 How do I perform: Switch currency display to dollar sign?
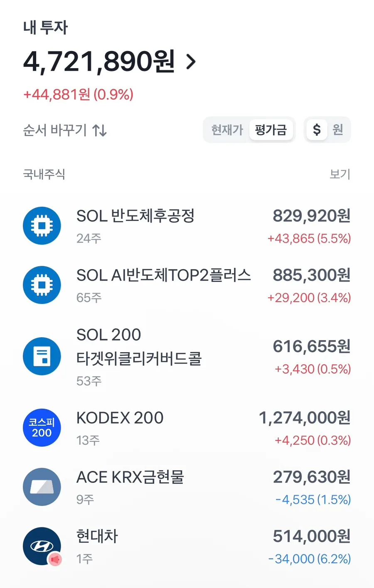[x=317, y=130]
